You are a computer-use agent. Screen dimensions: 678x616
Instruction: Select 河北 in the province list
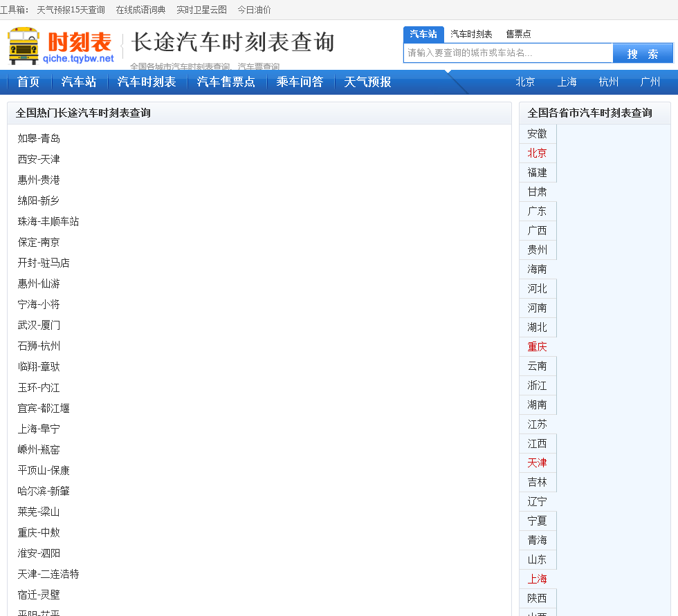537,289
